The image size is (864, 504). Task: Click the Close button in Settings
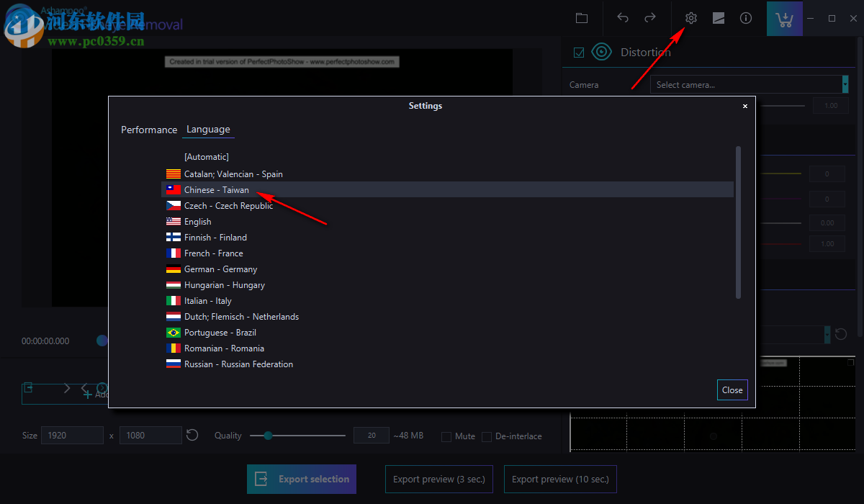[x=732, y=390]
